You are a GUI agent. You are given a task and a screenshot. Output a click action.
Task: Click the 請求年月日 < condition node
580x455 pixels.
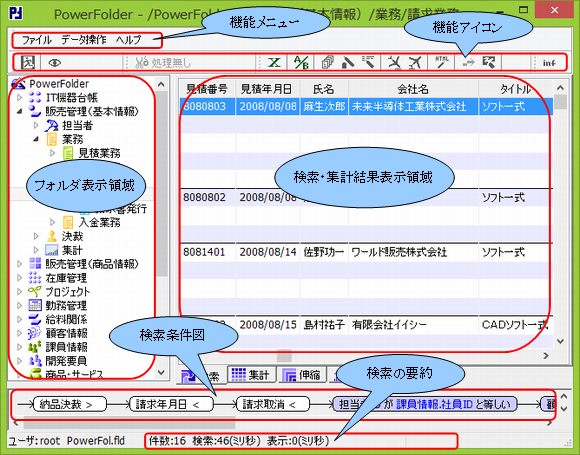coord(171,404)
